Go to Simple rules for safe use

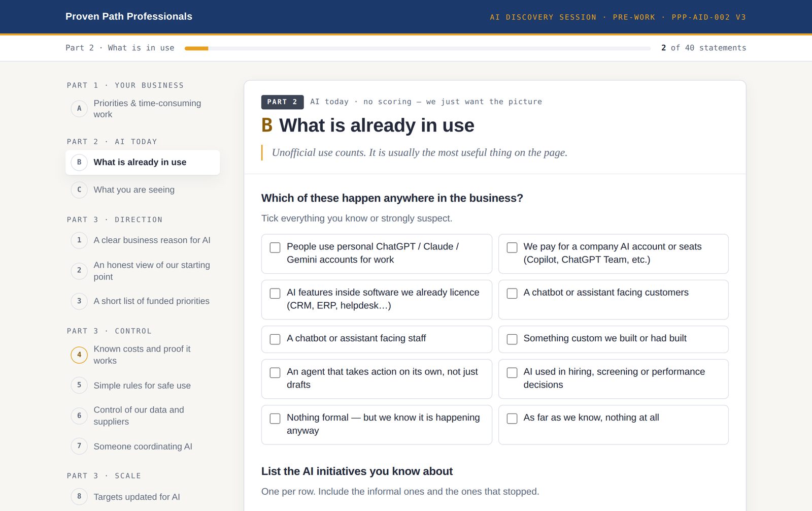point(143,385)
